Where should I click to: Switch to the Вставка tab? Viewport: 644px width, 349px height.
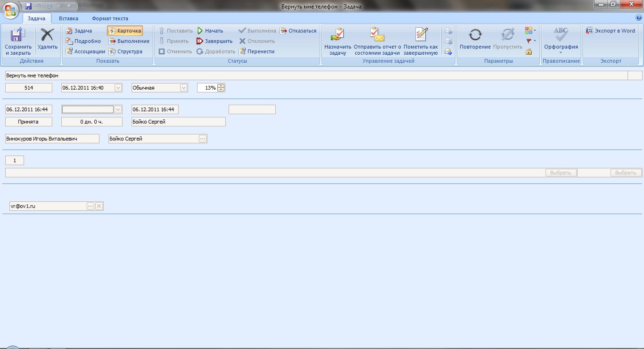(x=68, y=18)
